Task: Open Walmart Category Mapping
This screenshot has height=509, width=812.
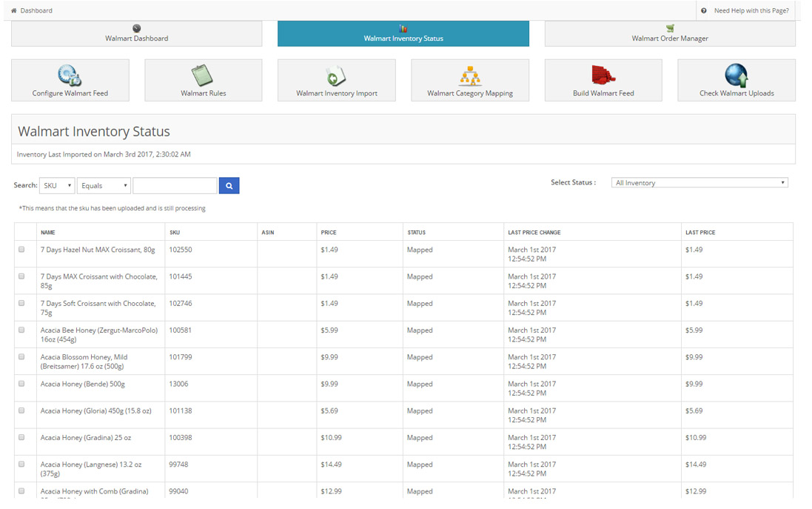Action: (x=470, y=80)
